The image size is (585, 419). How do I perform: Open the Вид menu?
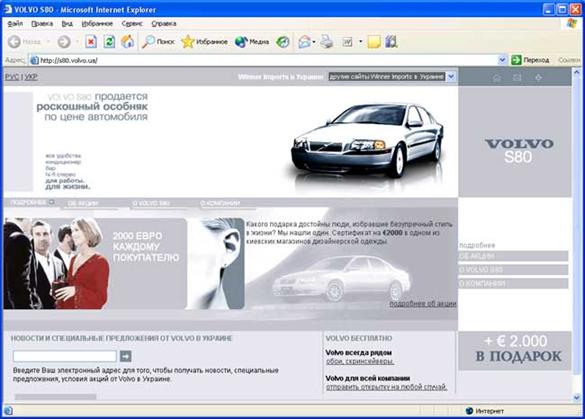[x=67, y=24]
